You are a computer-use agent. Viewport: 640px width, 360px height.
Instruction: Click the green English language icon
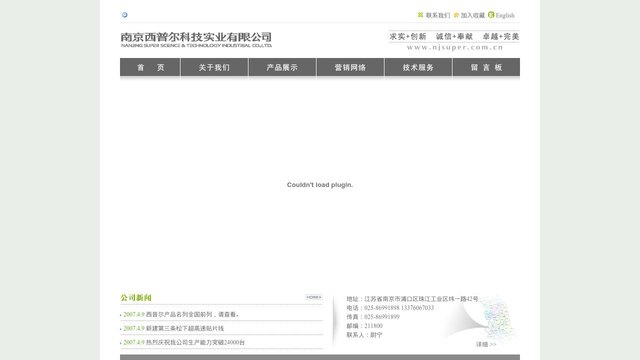[x=491, y=15]
